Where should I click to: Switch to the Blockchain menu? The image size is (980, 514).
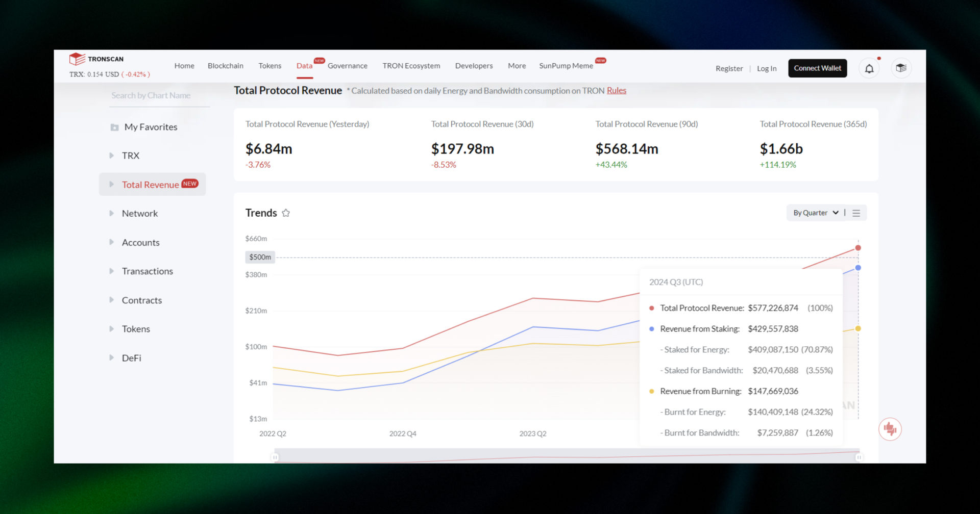[x=226, y=65]
